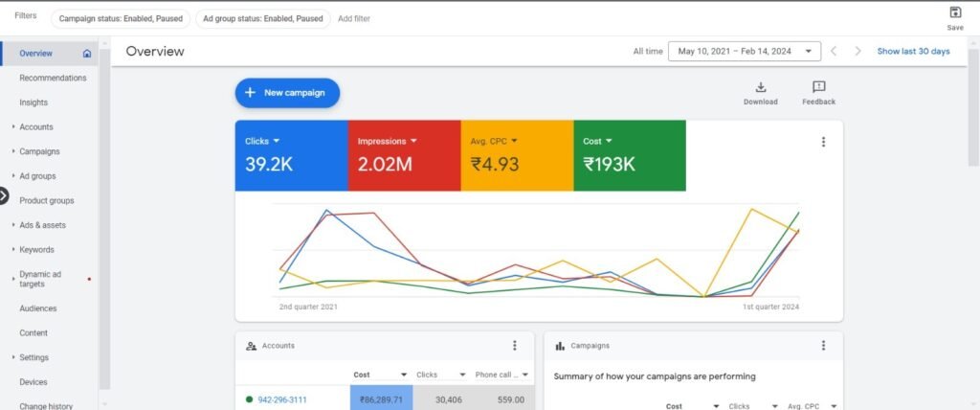Open Insights in the sidebar
The height and width of the screenshot is (410, 980).
pyautogui.click(x=33, y=102)
